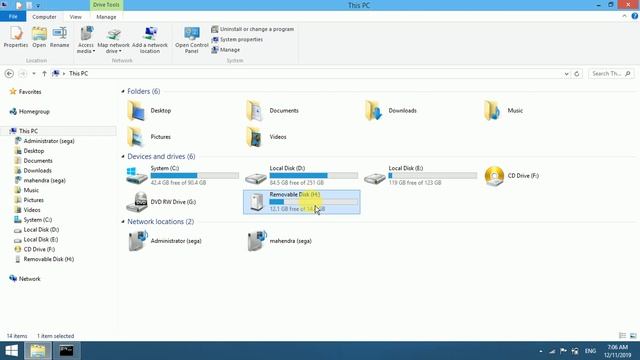Switch to the View ribbon tab

(x=76, y=17)
